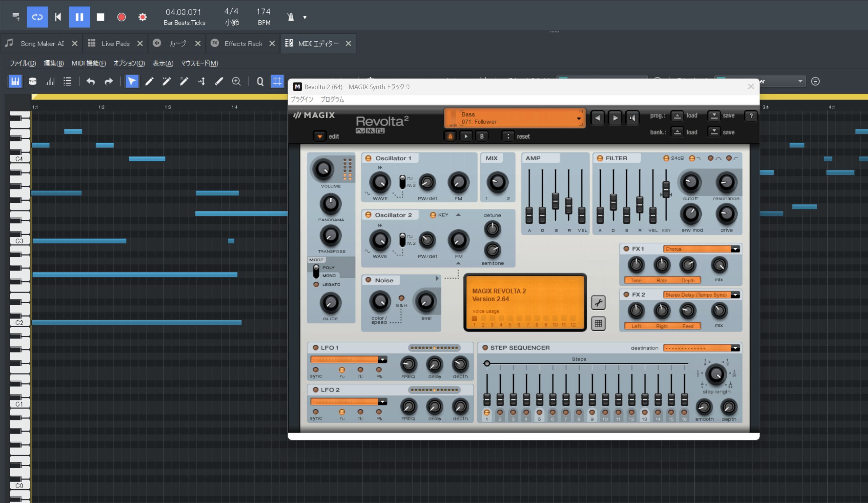
Task: Switch to the drum editor icon
Action: coord(33,81)
